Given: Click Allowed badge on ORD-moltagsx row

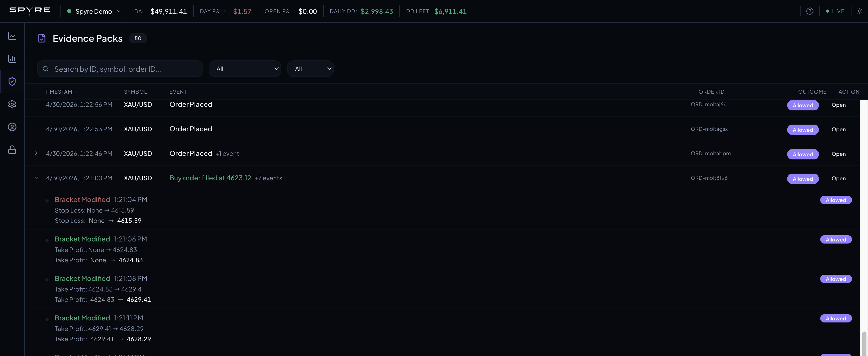Looking at the screenshot, I should click(x=803, y=130).
